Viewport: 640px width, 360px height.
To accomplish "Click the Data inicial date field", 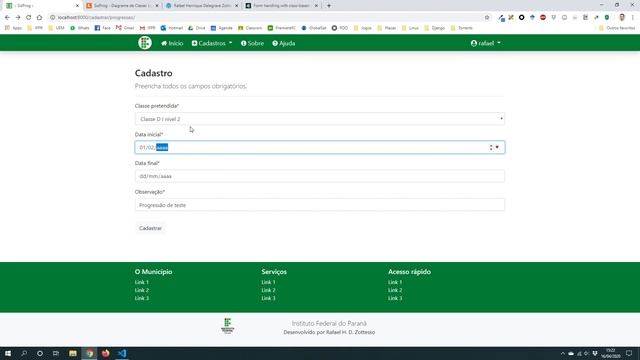I will pyautogui.click(x=320, y=147).
